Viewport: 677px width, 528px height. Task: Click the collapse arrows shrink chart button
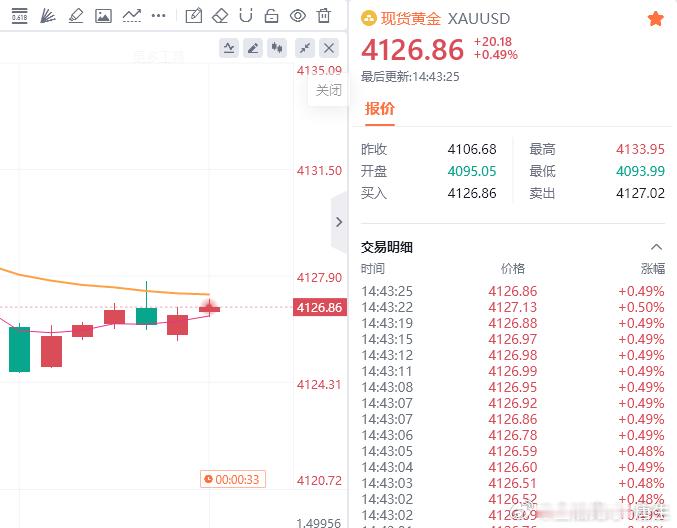(x=305, y=48)
